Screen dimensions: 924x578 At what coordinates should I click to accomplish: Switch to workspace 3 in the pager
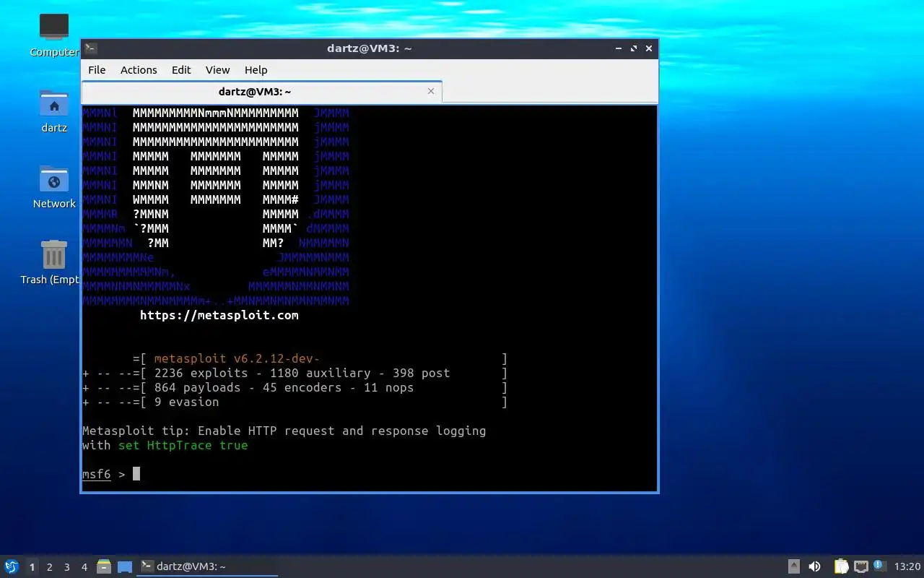[x=67, y=567]
